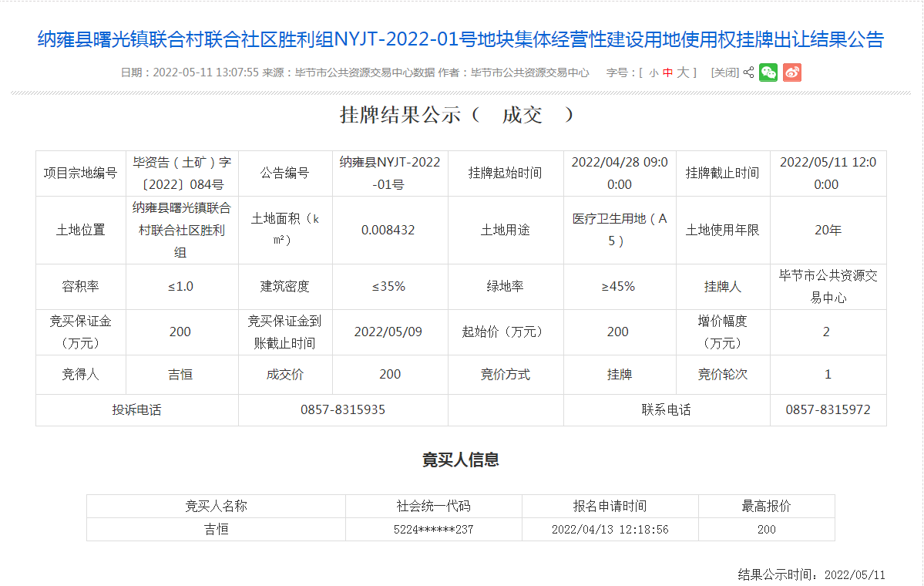Image resolution: width=924 pixels, height=586 pixels.
Task: Click the 社会统一代码 column header
Action: tap(433, 507)
